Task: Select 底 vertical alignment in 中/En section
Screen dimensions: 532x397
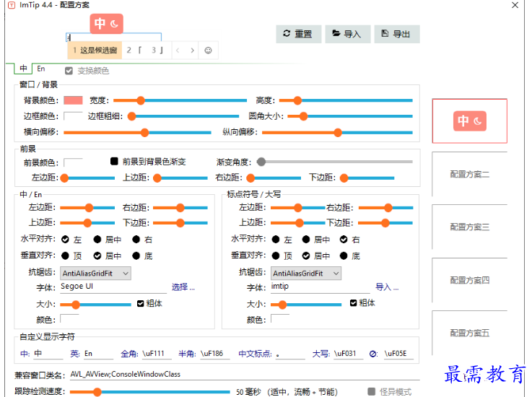Action: [136, 256]
